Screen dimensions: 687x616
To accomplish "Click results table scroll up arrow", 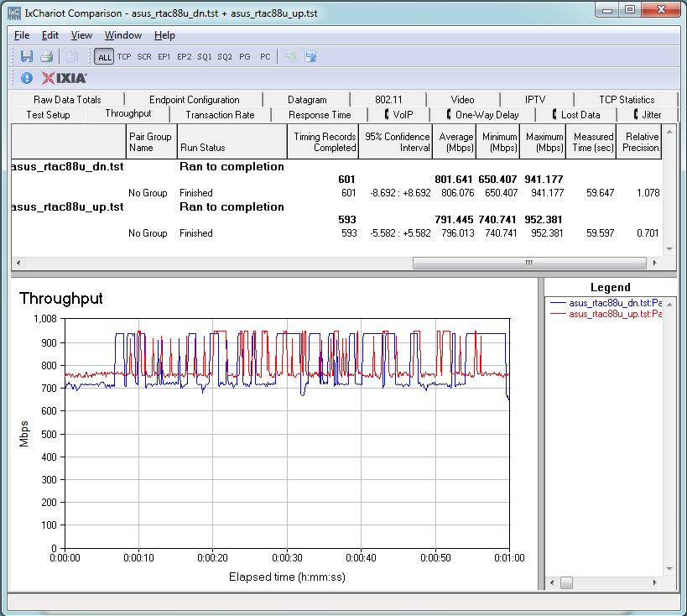I will [x=669, y=132].
